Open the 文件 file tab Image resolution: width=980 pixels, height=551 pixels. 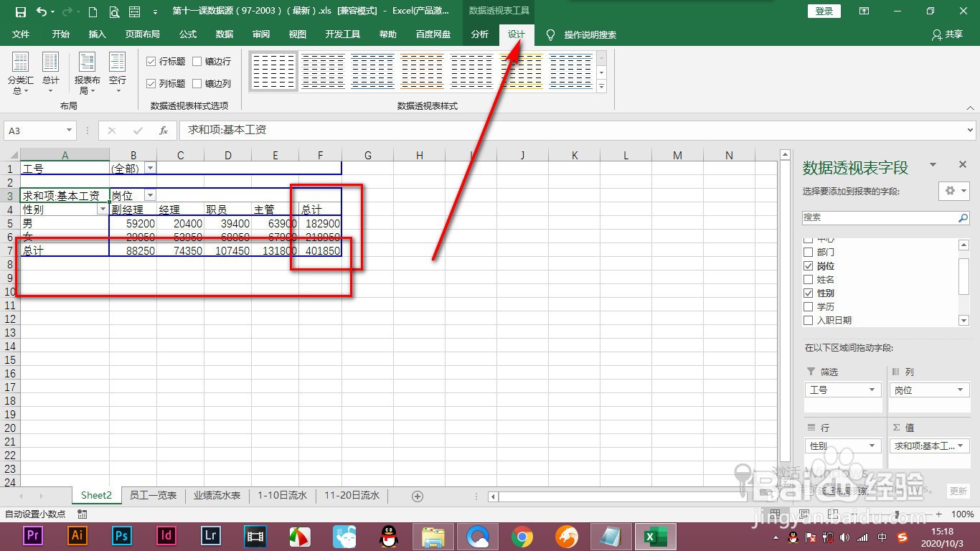click(x=21, y=34)
